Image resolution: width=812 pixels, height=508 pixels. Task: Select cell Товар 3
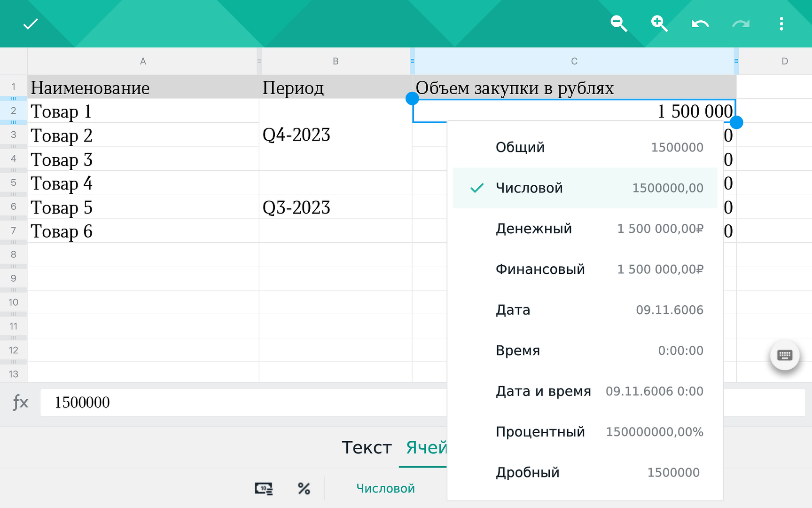(x=143, y=159)
